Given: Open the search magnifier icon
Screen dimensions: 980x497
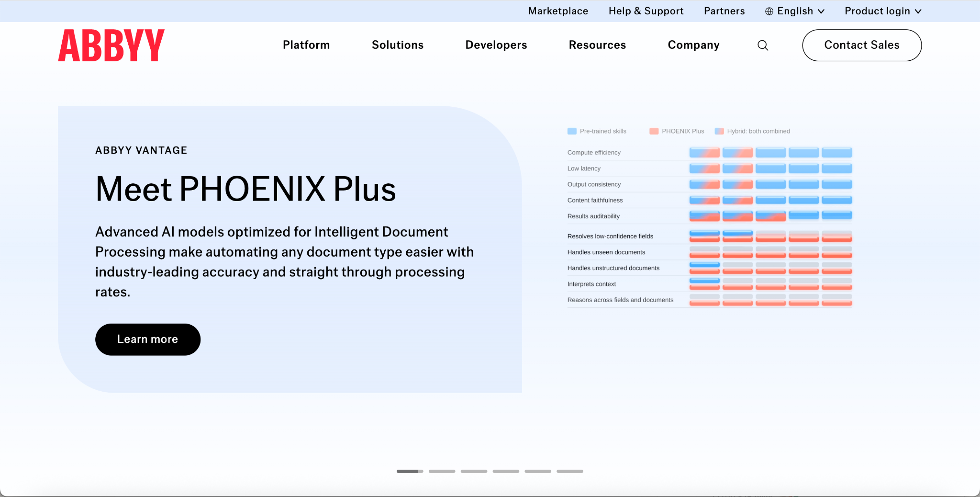Looking at the screenshot, I should (763, 45).
